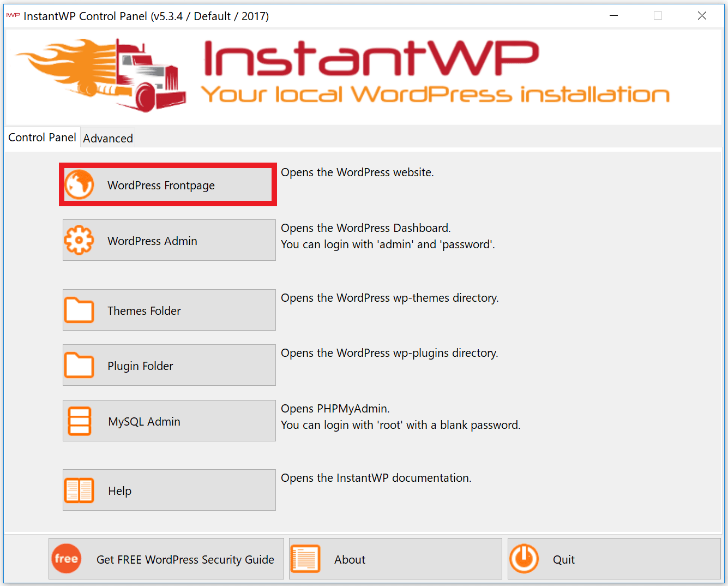This screenshot has height=586, width=728.
Task: Select the MySQL Admin database icon
Action: click(x=79, y=421)
